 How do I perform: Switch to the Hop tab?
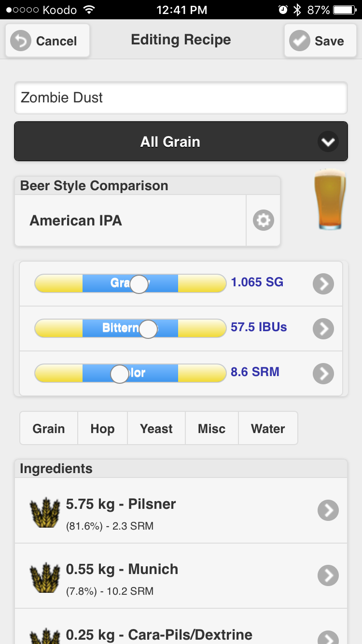click(x=102, y=428)
